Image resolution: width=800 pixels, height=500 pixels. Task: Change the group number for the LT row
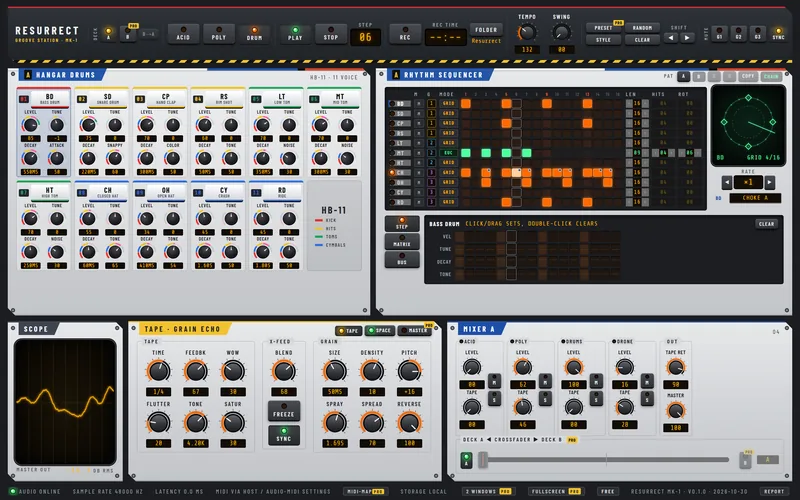[x=431, y=143]
